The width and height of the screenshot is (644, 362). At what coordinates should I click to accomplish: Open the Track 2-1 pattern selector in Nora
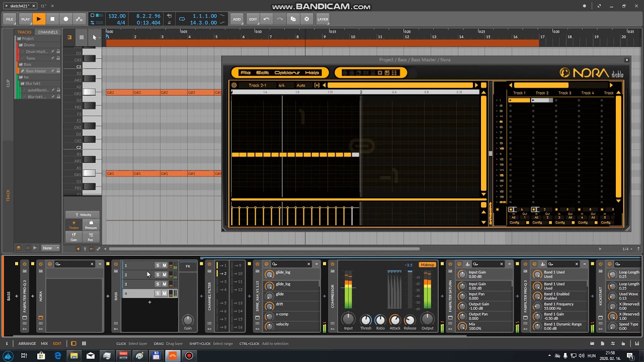click(x=258, y=85)
